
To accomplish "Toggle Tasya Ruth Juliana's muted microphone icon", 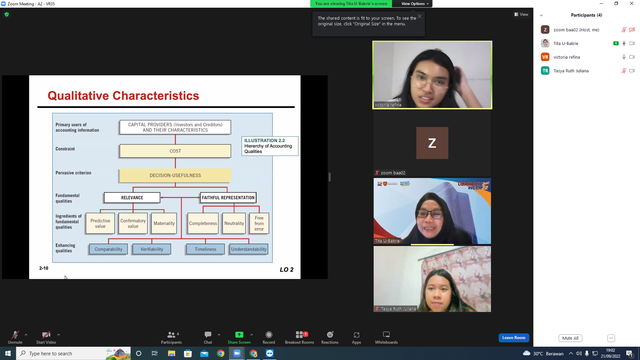I will pyautogui.click(x=624, y=71).
